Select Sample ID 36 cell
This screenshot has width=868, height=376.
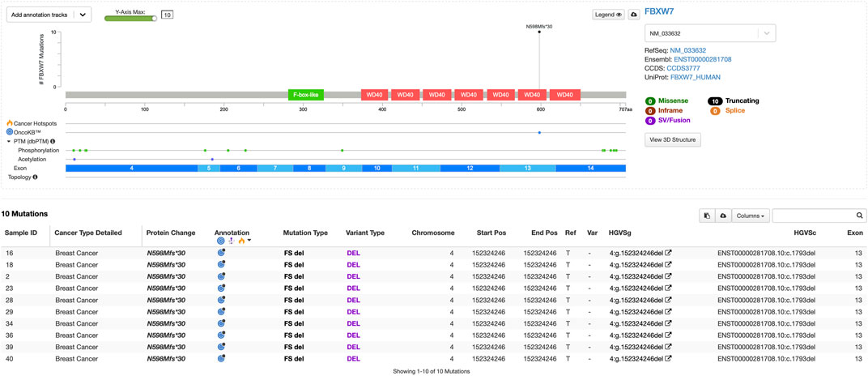coord(9,335)
